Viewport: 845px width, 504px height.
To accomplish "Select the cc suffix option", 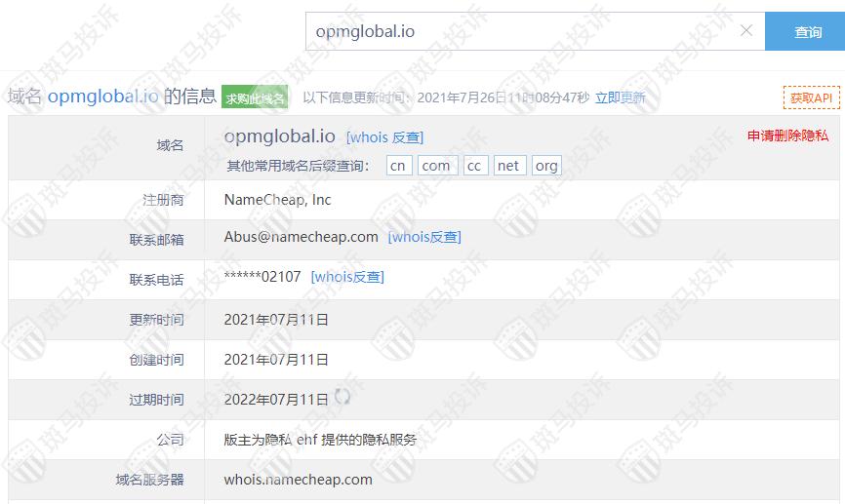I will pos(475,166).
